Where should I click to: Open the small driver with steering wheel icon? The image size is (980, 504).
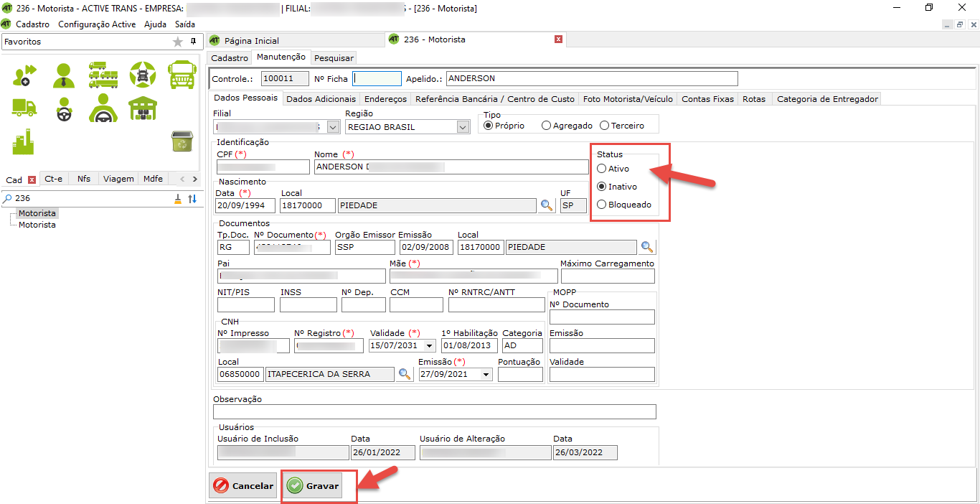point(64,109)
